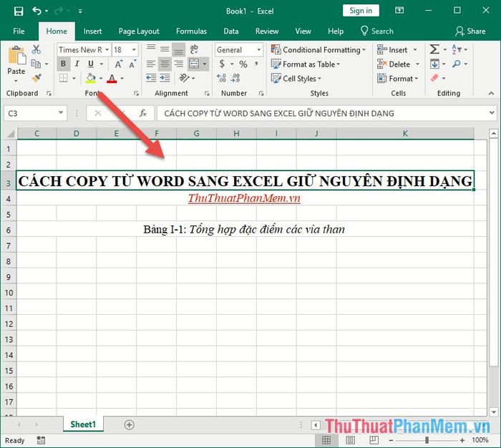Image resolution: width=501 pixels, height=448 pixels.
Task: Toggle Align Left
Action: tap(151, 64)
